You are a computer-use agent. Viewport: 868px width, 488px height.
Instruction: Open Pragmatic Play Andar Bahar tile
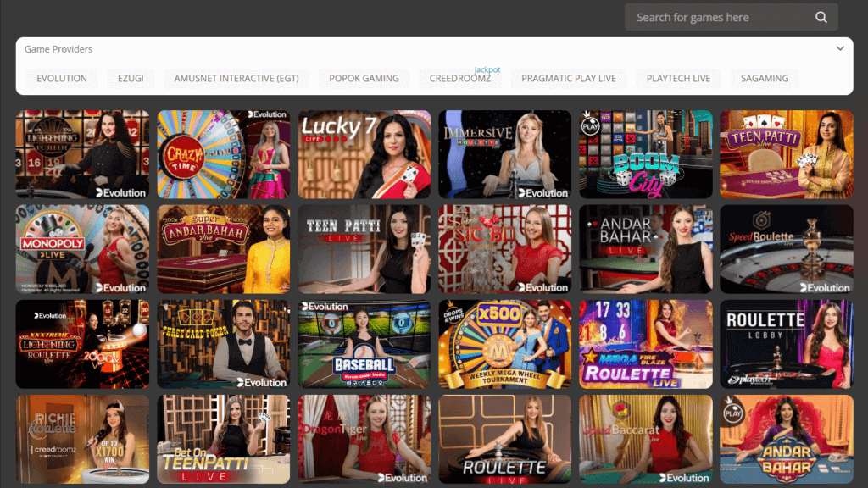[x=786, y=440]
